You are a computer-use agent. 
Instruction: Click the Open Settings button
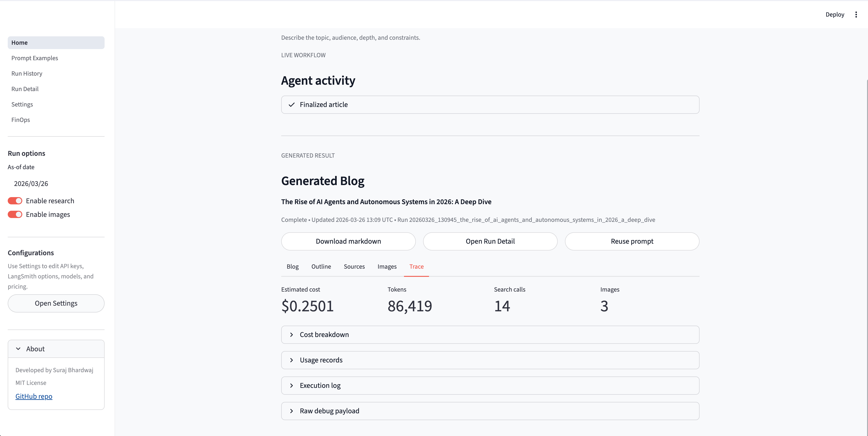click(56, 303)
